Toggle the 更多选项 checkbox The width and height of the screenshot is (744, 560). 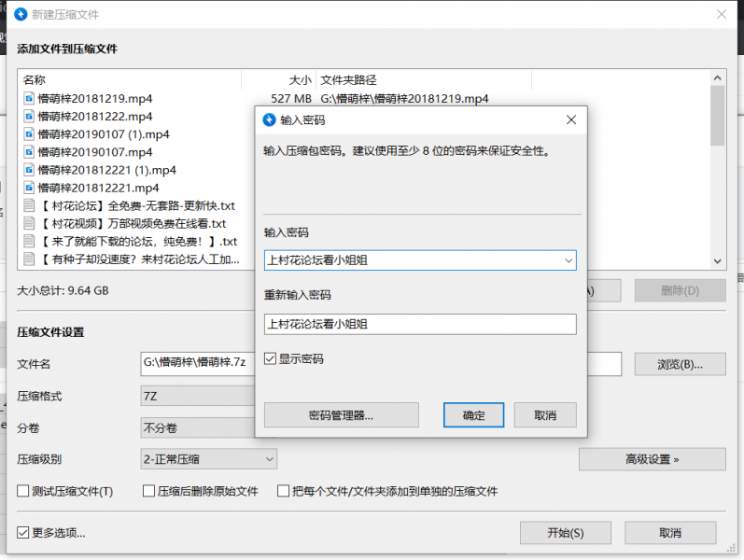pos(24,533)
